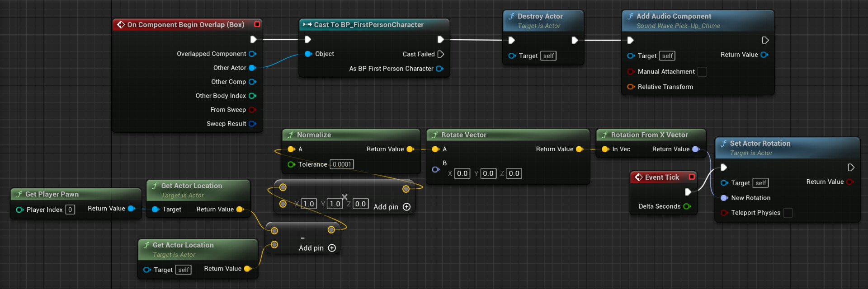Click the As BP First Person Character pin

439,69
